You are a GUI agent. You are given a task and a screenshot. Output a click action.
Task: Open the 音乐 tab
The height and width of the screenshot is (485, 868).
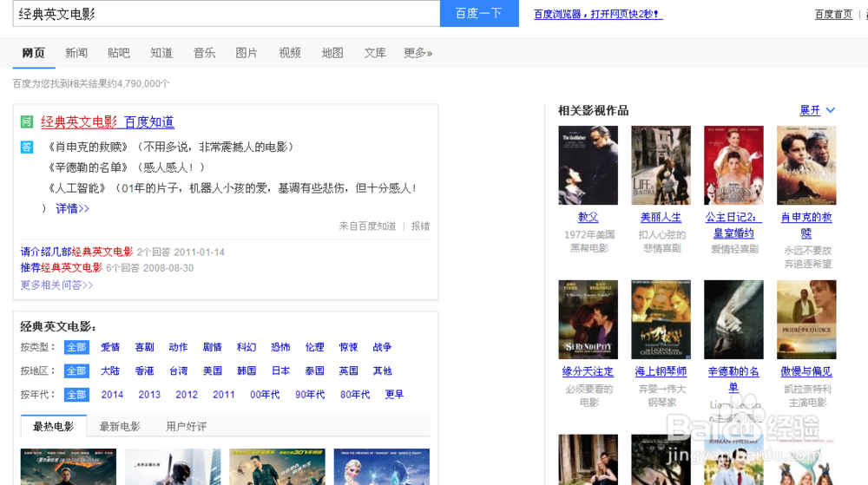pyautogui.click(x=204, y=53)
